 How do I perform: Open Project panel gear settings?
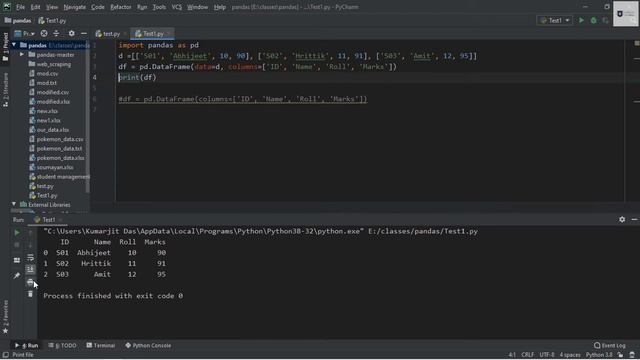71,33
